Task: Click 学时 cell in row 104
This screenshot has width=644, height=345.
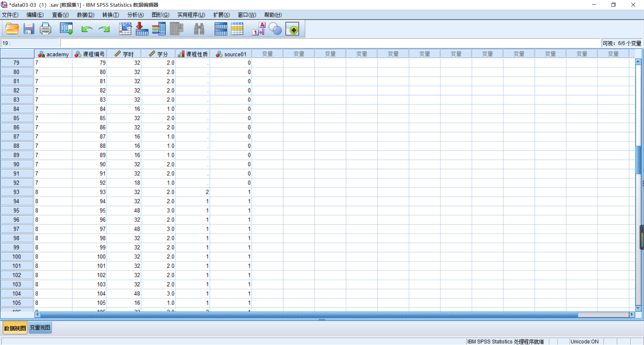Action: pyautogui.click(x=124, y=294)
